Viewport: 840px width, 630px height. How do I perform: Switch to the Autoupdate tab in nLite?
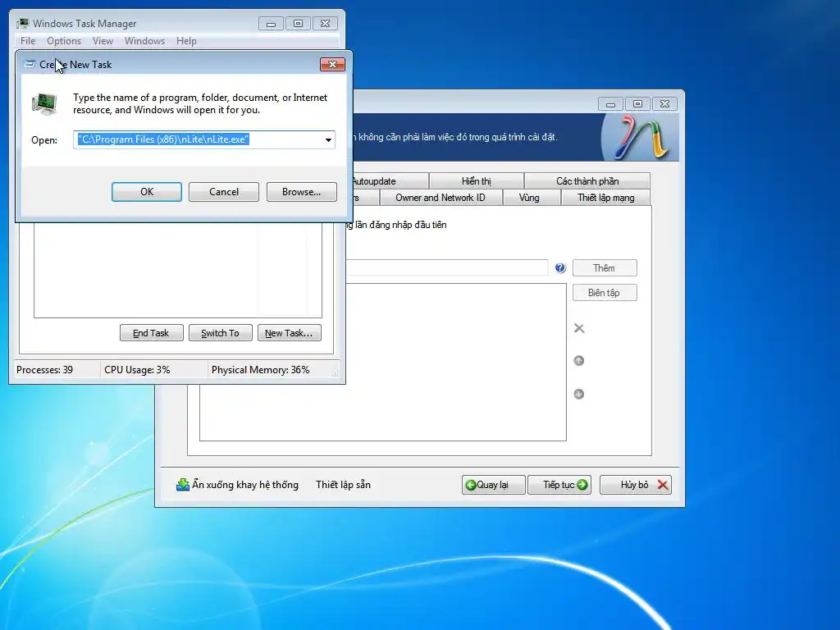pyautogui.click(x=389, y=181)
